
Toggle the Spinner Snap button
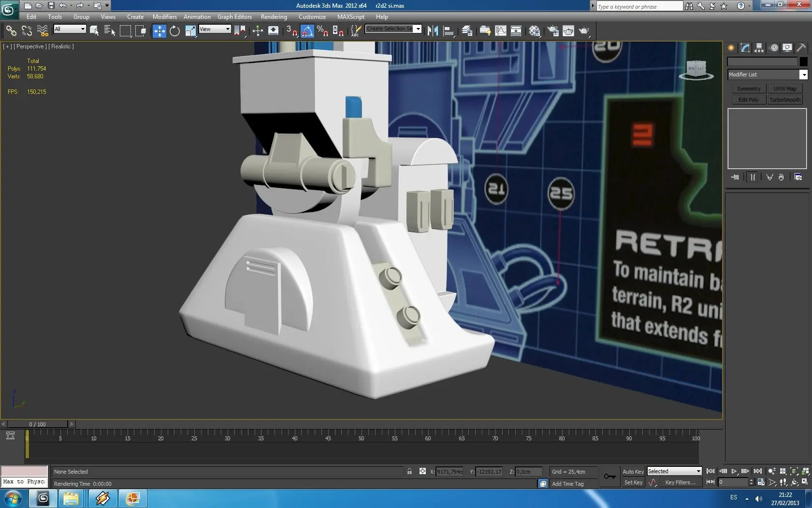[x=338, y=31]
